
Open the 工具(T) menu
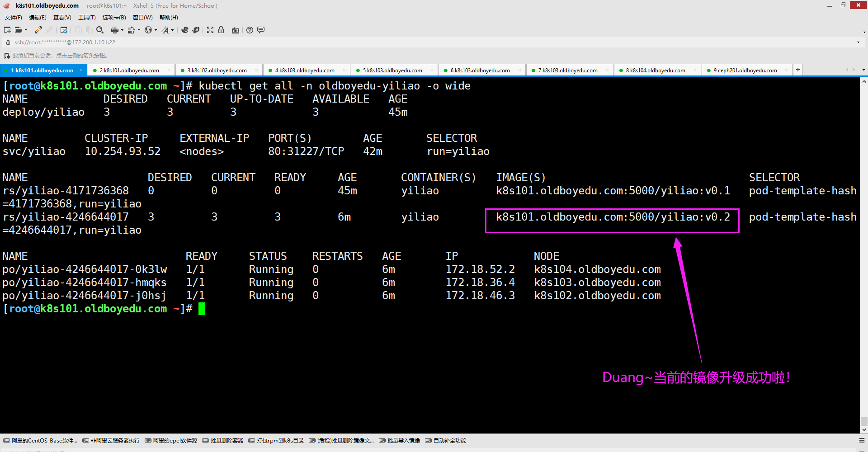(87, 18)
